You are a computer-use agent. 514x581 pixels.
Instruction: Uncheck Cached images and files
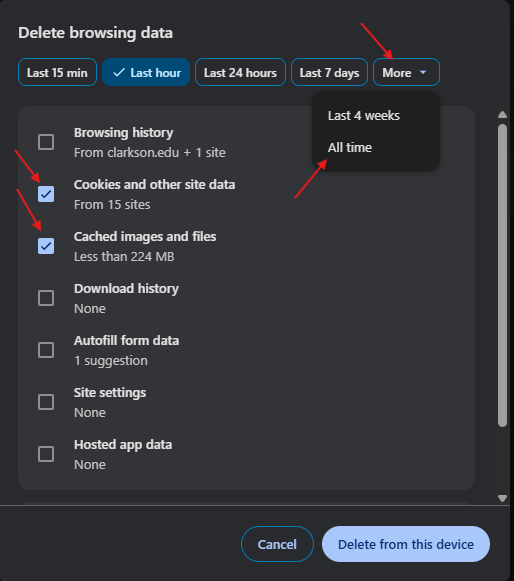tap(46, 246)
